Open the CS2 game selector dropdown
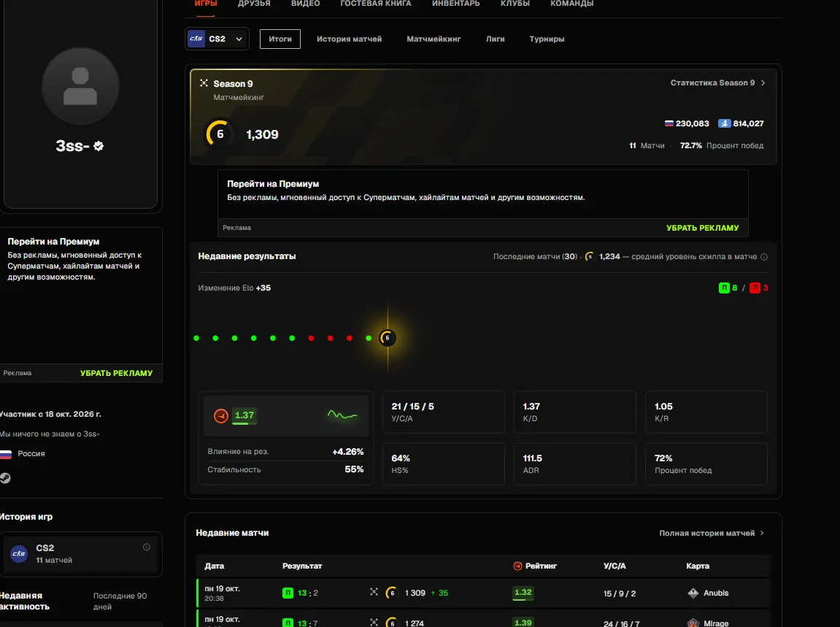 [x=217, y=39]
